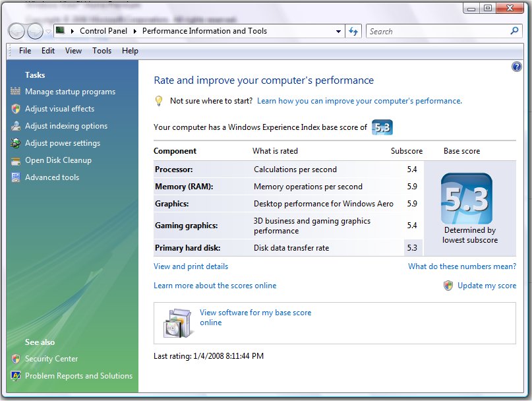Viewport: 532px width, 401px height.
Task: Select the Primary hard disk row label
Action: [188, 248]
